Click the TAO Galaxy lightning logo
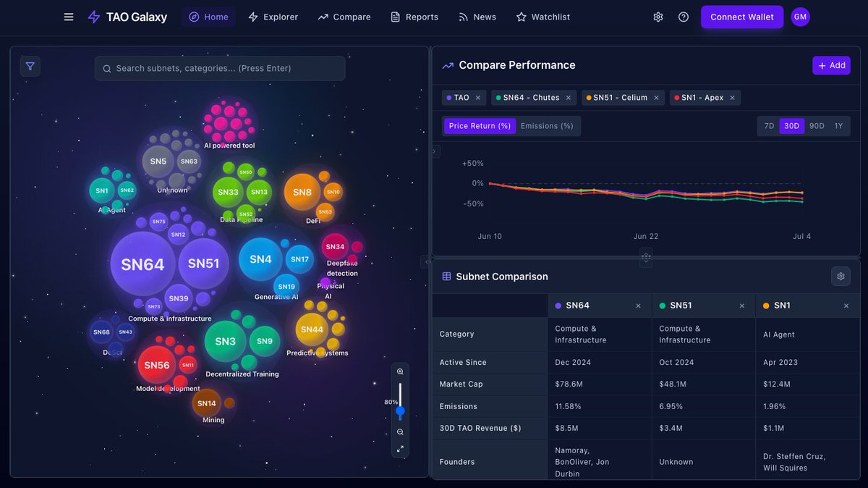868x488 pixels. pos(94,17)
